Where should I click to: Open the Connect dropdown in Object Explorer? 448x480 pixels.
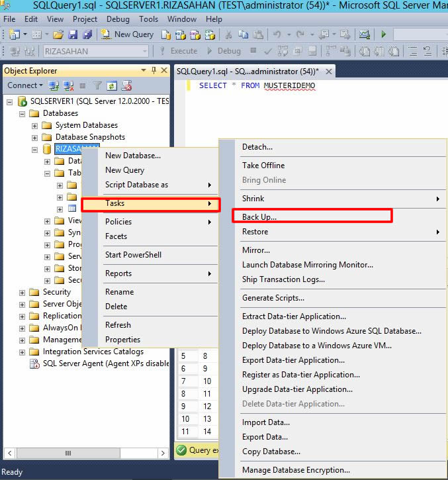coord(25,85)
